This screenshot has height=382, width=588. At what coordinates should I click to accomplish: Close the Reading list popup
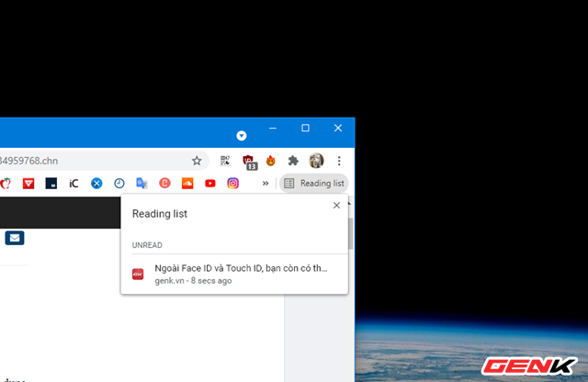336,206
